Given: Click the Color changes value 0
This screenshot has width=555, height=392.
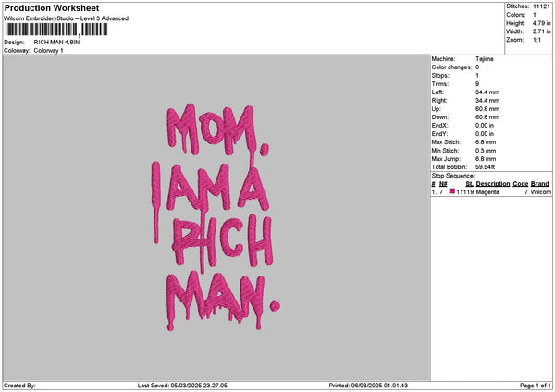Looking at the screenshot, I should pos(477,67).
